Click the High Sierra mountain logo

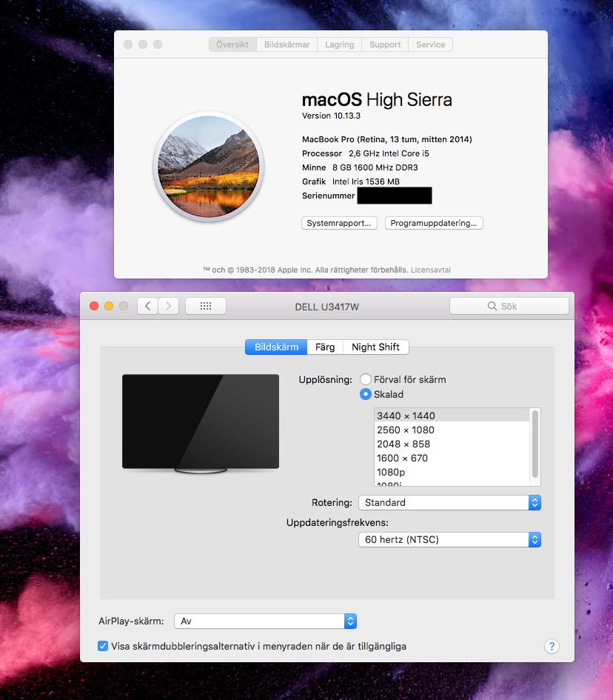[x=209, y=167]
